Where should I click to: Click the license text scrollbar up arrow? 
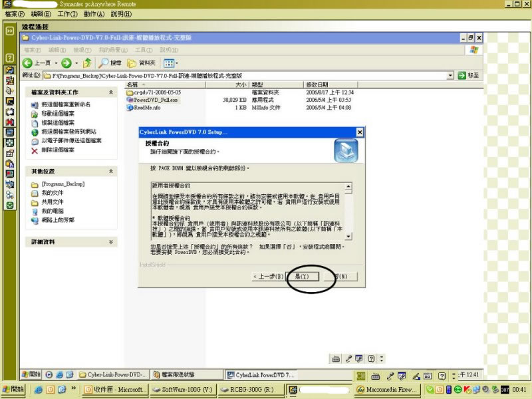pos(348,187)
